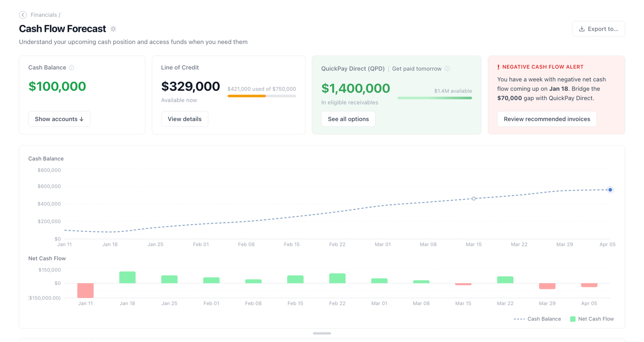644x342 pixels.
Task: Click the bold $70,000 gap amount
Action: [x=509, y=98]
